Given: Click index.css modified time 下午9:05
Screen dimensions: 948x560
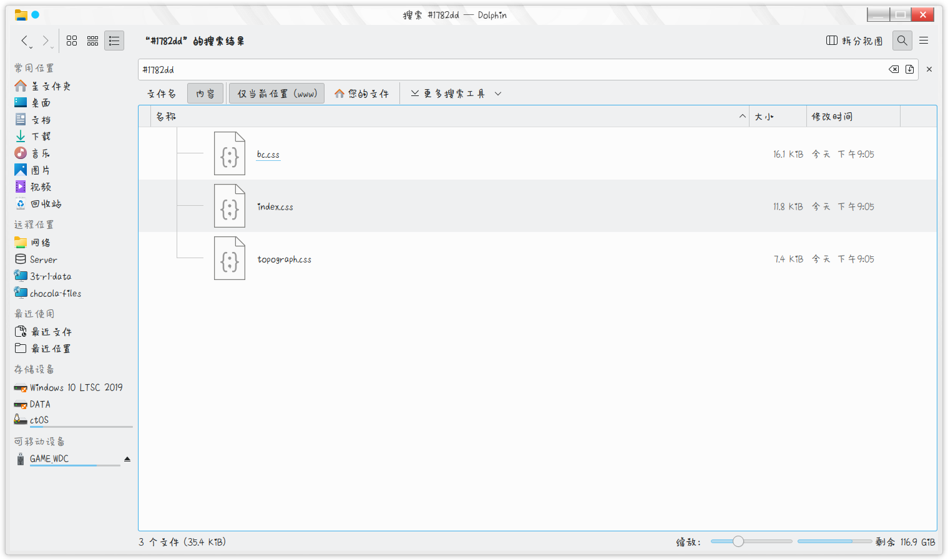Looking at the screenshot, I should (x=843, y=206).
